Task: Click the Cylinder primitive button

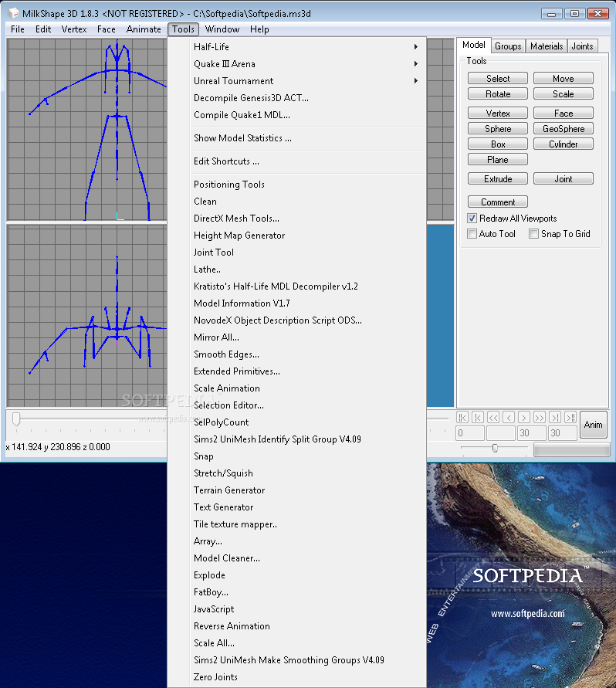Action: [564, 144]
